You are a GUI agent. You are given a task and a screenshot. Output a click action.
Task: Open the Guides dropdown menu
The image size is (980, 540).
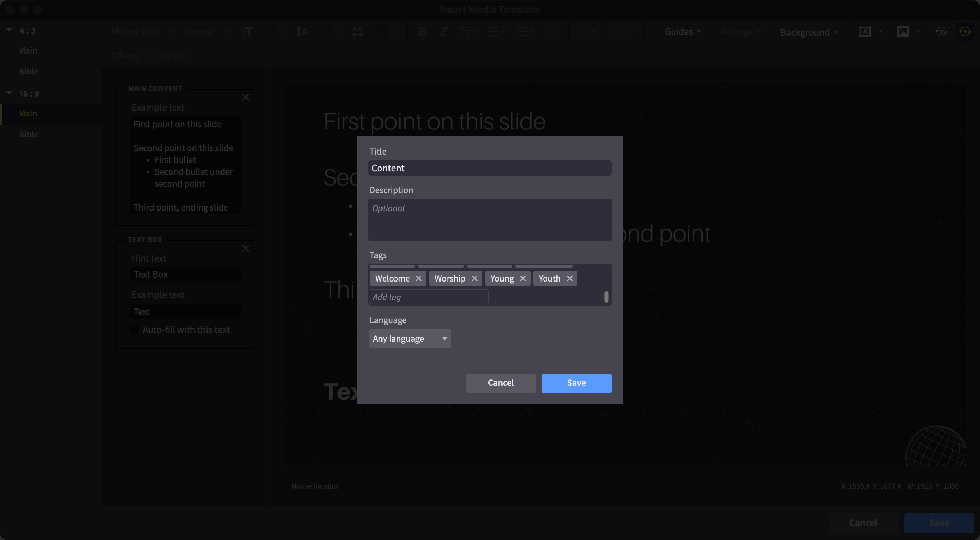point(682,32)
